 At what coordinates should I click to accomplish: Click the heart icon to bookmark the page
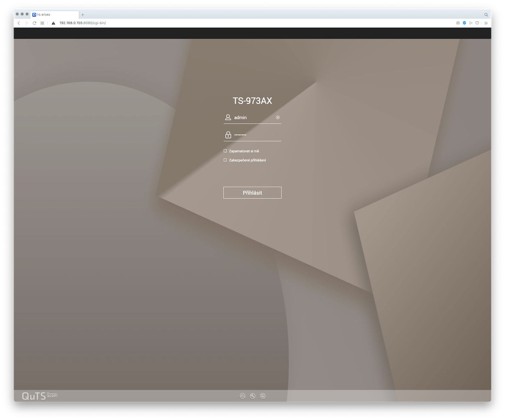(x=477, y=23)
